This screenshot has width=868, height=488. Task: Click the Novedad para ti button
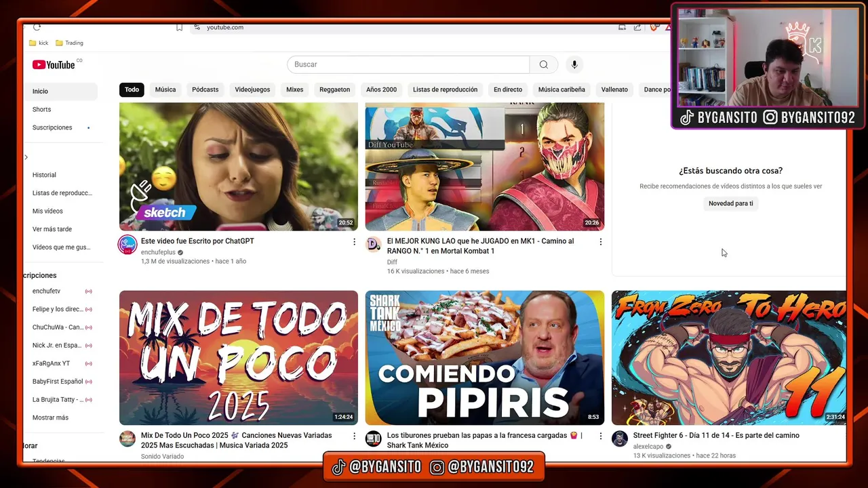[x=730, y=203]
